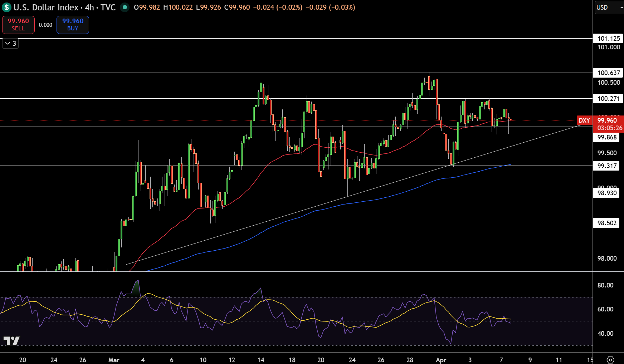Click the RSI 60.00 axis label

[605, 309]
